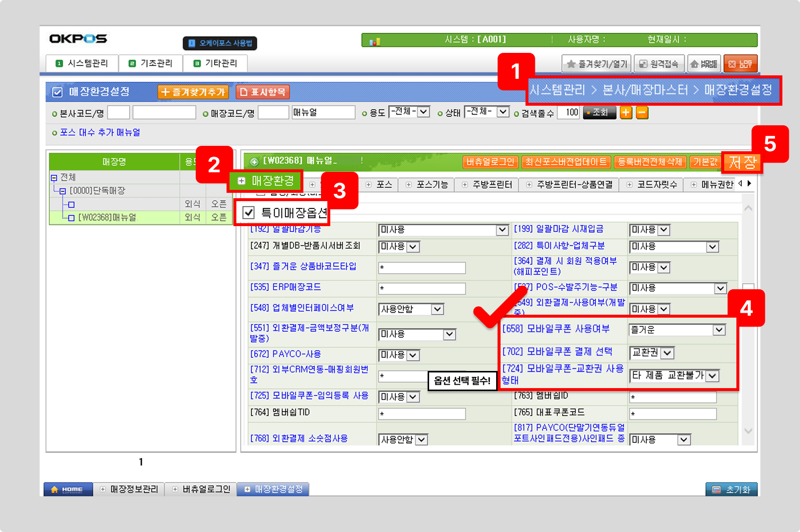Click the 원격접속 remote access button
Screen dimensions: 800x532
tap(659, 64)
